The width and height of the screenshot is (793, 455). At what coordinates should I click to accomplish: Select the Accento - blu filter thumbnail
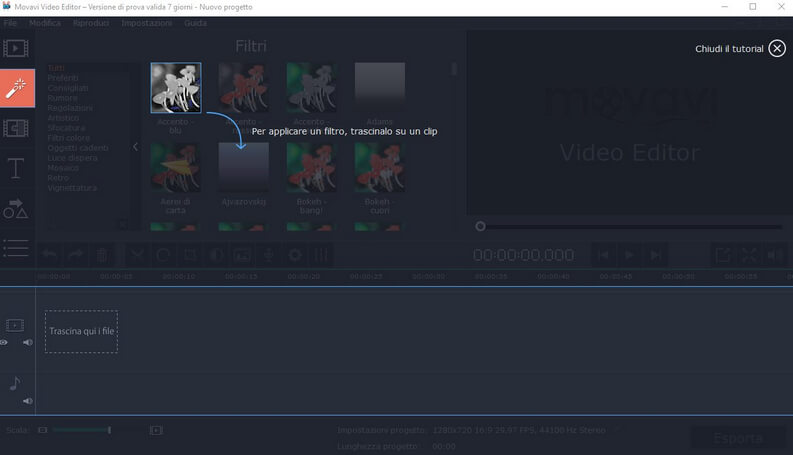tap(176, 88)
